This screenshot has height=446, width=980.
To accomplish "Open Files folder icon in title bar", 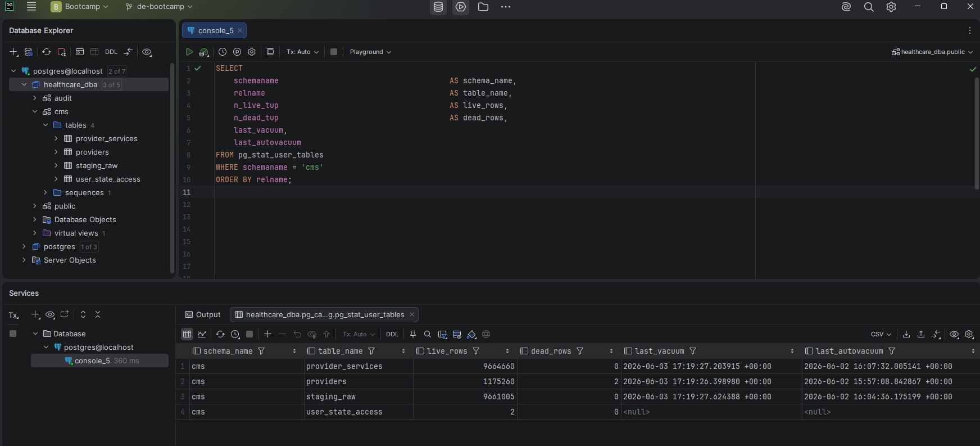I will (x=483, y=7).
